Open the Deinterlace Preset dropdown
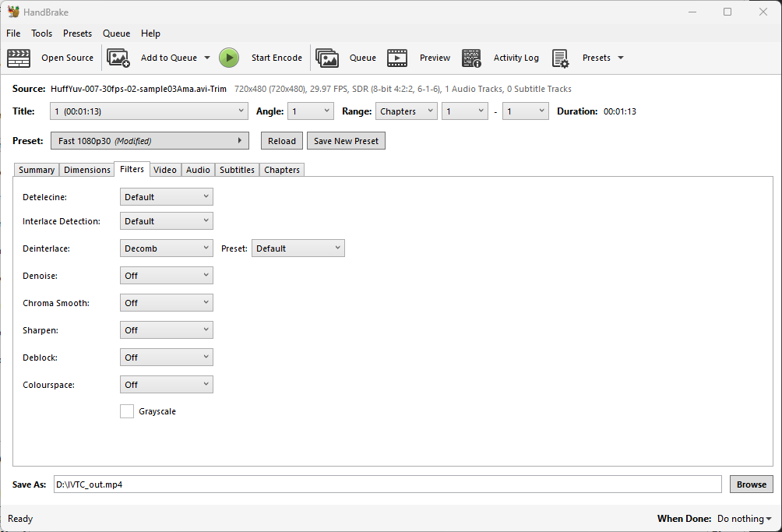Viewport: 782px width, 532px height. pos(298,248)
